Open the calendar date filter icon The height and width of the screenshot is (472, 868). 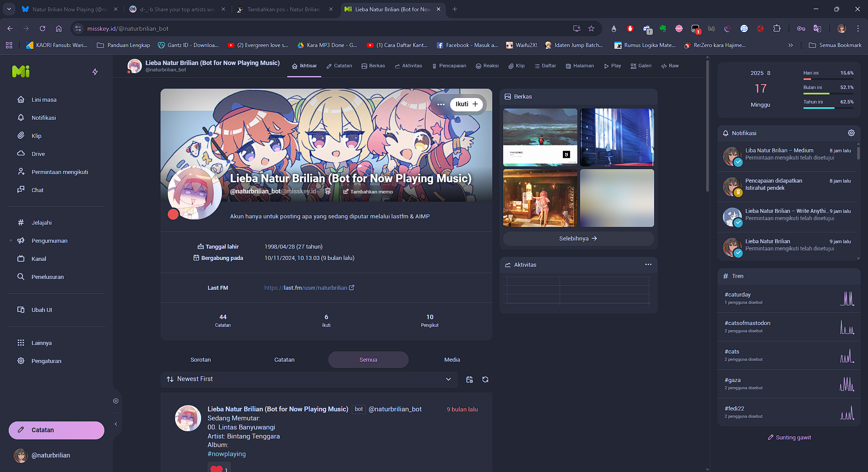[x=469, y=380]
